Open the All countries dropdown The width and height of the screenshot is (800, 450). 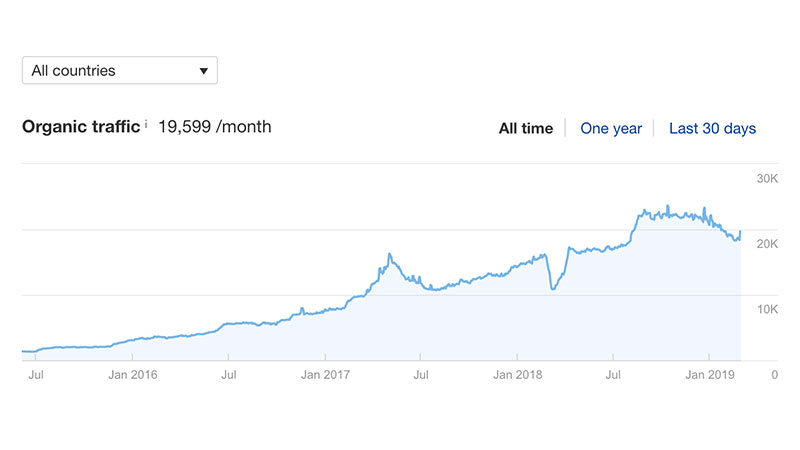(119, 71)
